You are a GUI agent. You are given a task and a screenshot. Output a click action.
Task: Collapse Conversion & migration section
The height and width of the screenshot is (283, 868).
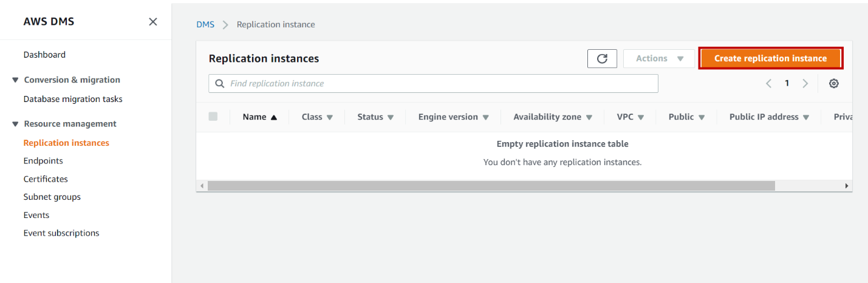click(15, 80)
